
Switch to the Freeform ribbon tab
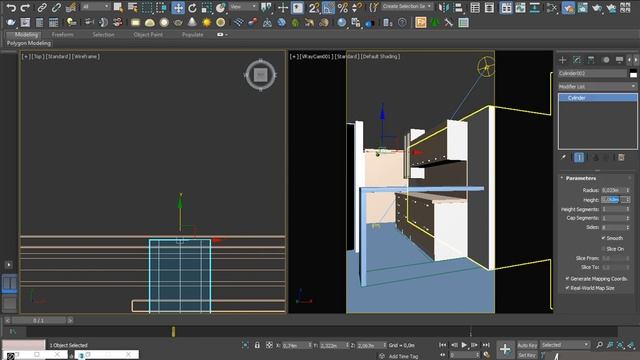63,35
